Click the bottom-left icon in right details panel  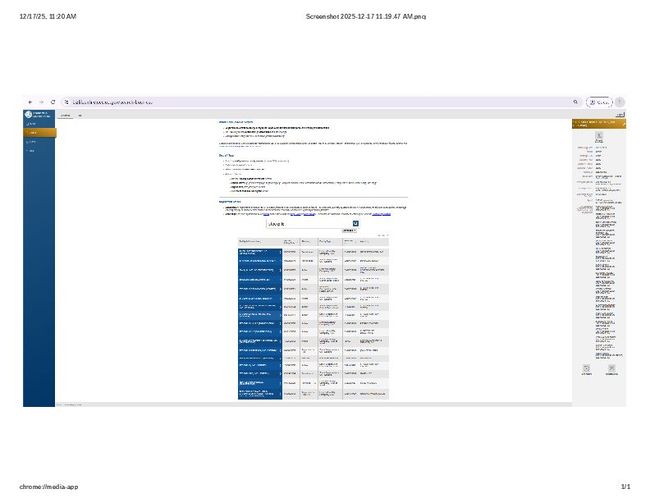pos(587,370)
